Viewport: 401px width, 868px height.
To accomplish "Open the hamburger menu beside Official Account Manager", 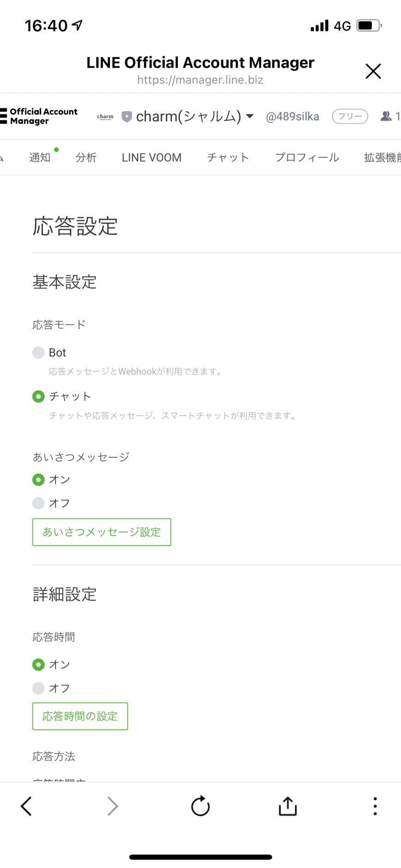I will tap(3, 116).
